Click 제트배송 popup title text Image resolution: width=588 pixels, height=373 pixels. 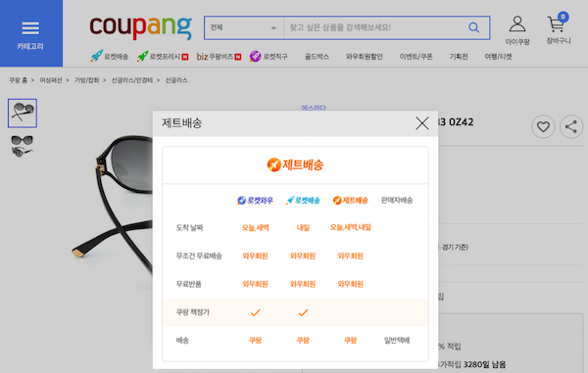point(182,122)
